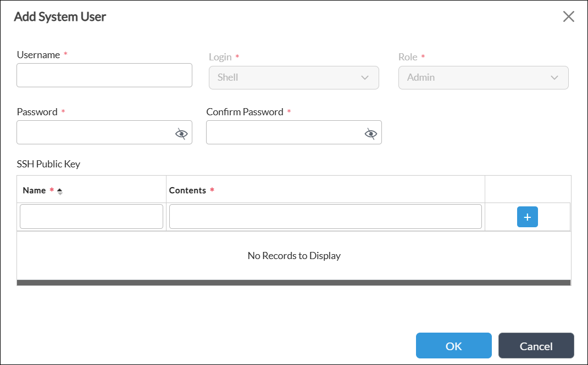Click the OK button

[x=453, y=346]
